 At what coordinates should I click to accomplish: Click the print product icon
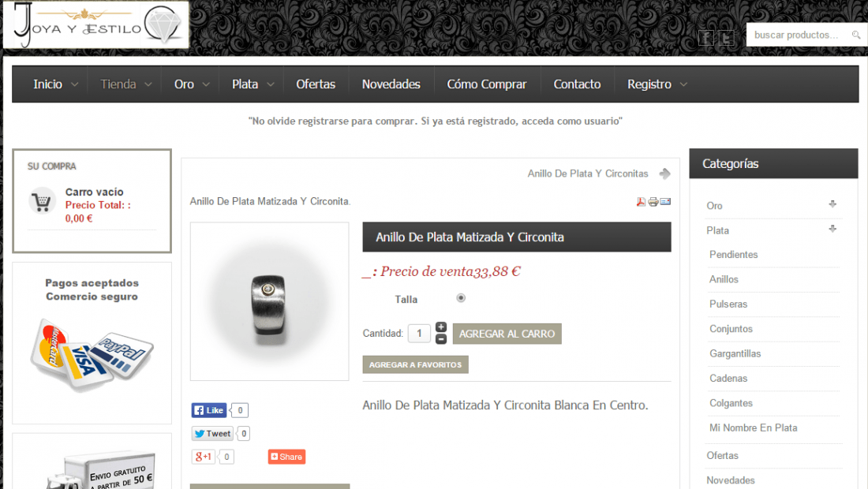[x=653, y=201]
